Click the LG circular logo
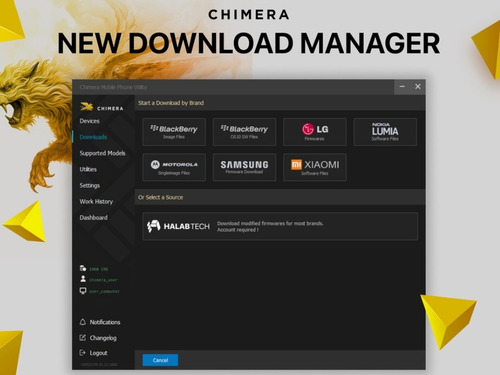 (308, 129)
